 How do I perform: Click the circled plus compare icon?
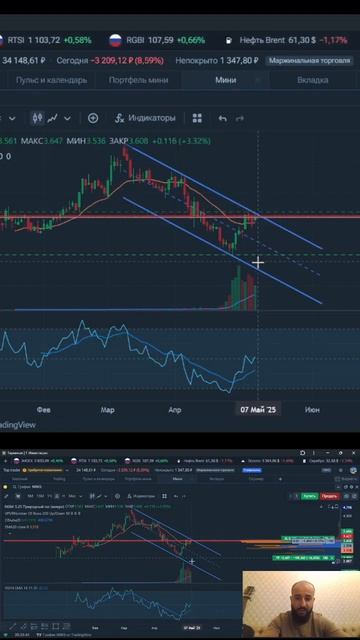coord(93,118)
